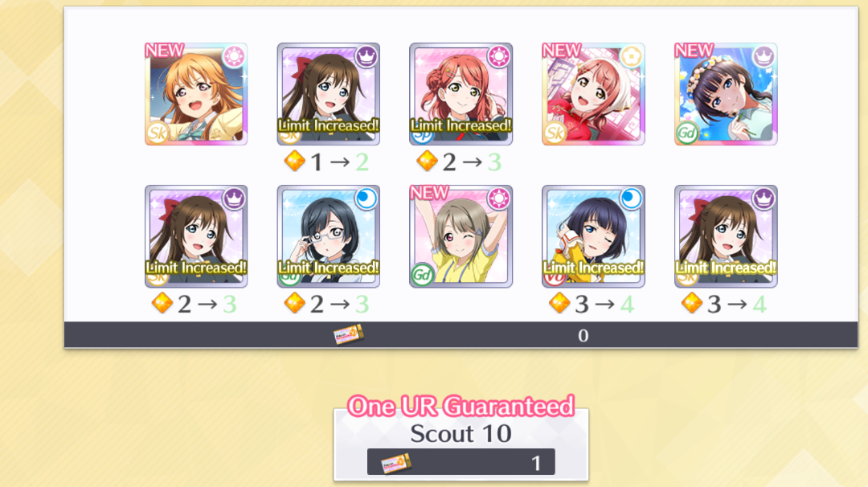Viewport: 868px width, 487px height.
Task: Click the ticket count 0 in the dark bar
Action: tap(583, 335)
